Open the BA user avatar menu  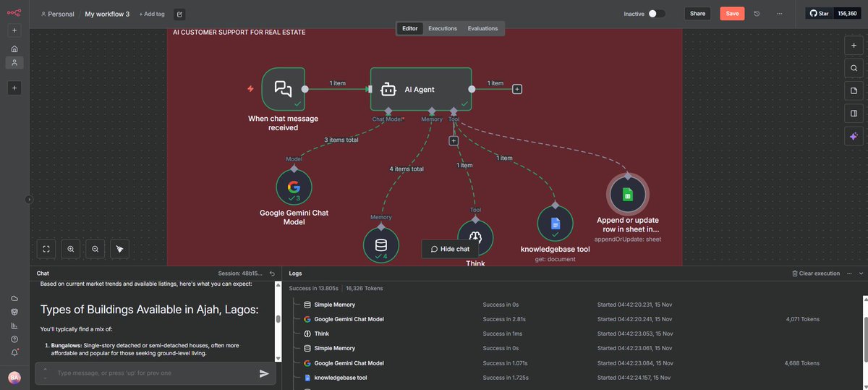coord(14,378)
